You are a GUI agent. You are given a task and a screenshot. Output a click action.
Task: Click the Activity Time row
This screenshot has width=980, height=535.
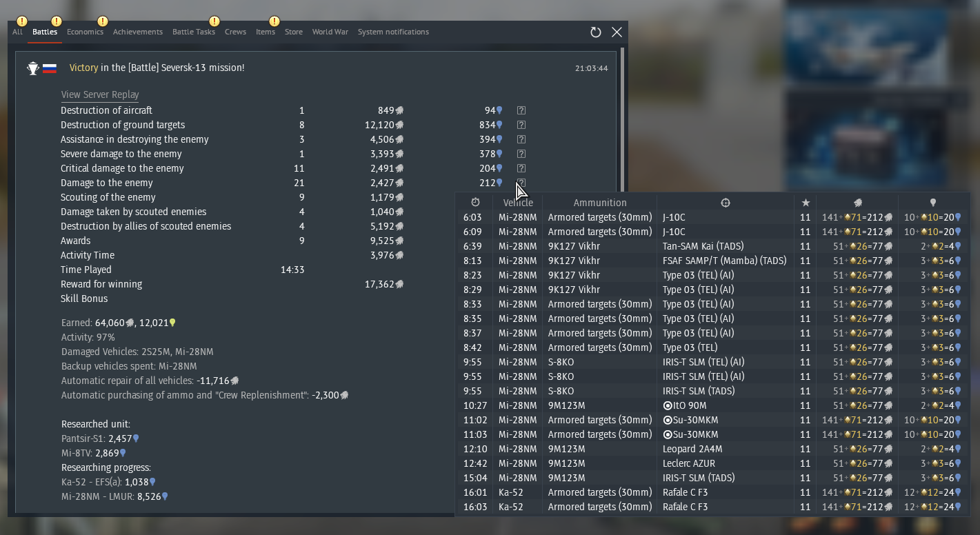(x=232, y=255)
